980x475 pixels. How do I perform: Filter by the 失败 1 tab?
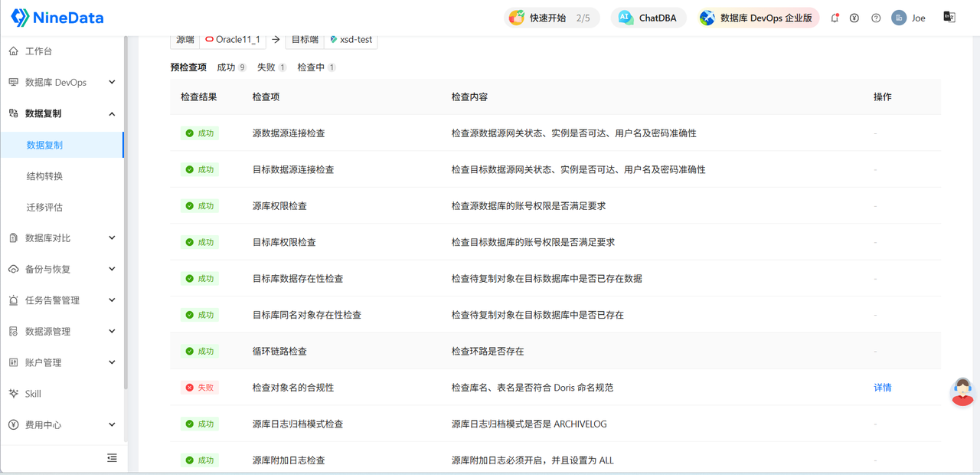pos(272,67)
